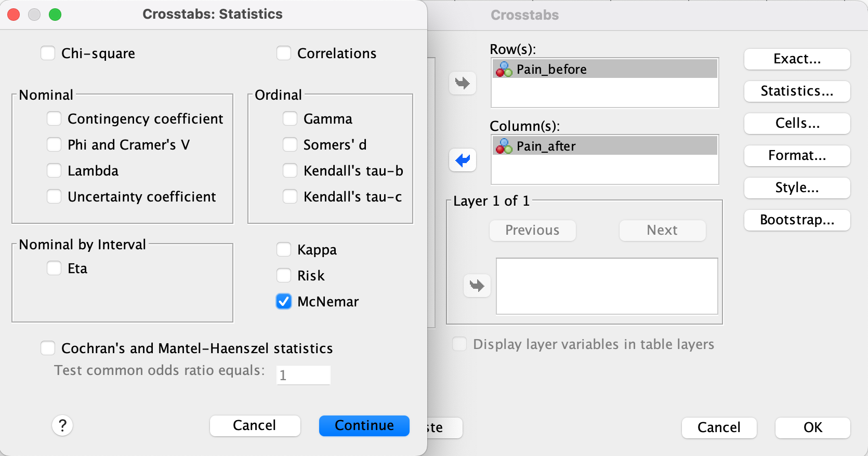
Task: Open the Cells... settings dialog
Action: (x=797, y=123)
